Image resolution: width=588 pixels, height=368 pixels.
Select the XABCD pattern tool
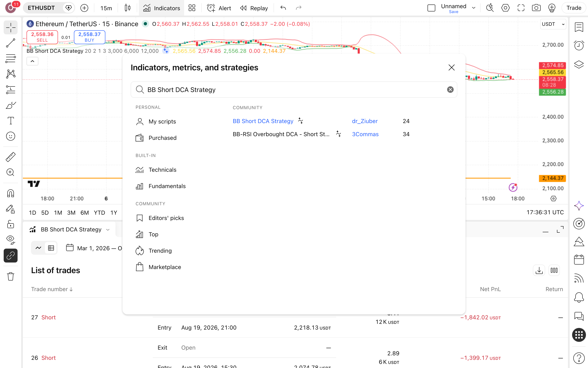(10, 74)
